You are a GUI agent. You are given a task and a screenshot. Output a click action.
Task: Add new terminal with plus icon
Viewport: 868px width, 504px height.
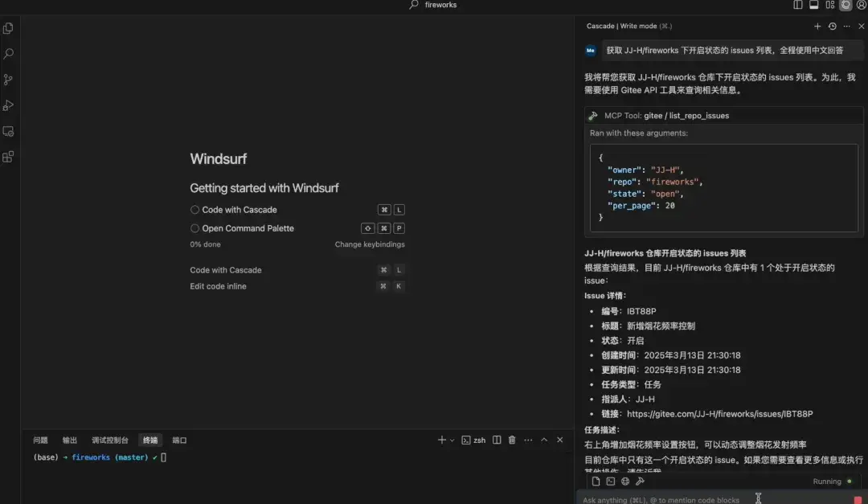coord(441,440)
